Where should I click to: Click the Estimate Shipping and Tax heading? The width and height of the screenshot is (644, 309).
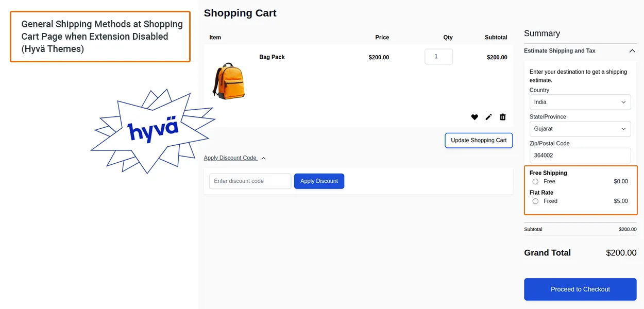click(x=560, y=51)
